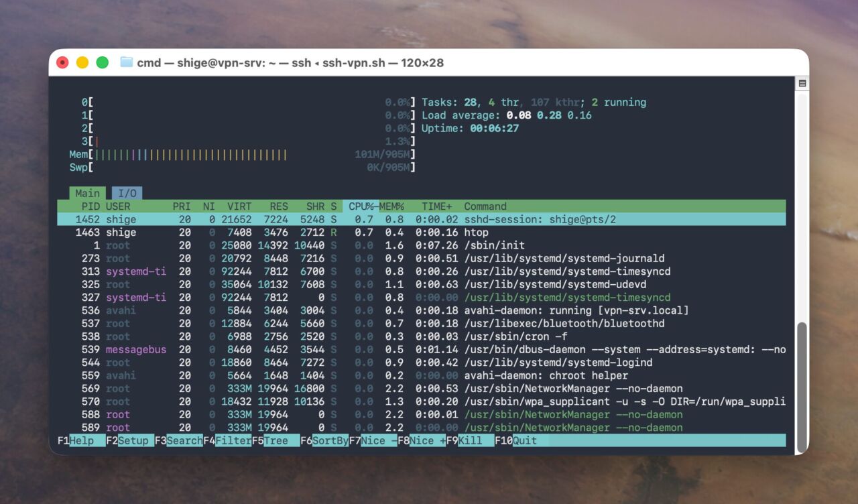The image size is (858, 504).
Task: Click the green zoom window button
Action: (102, 62)
